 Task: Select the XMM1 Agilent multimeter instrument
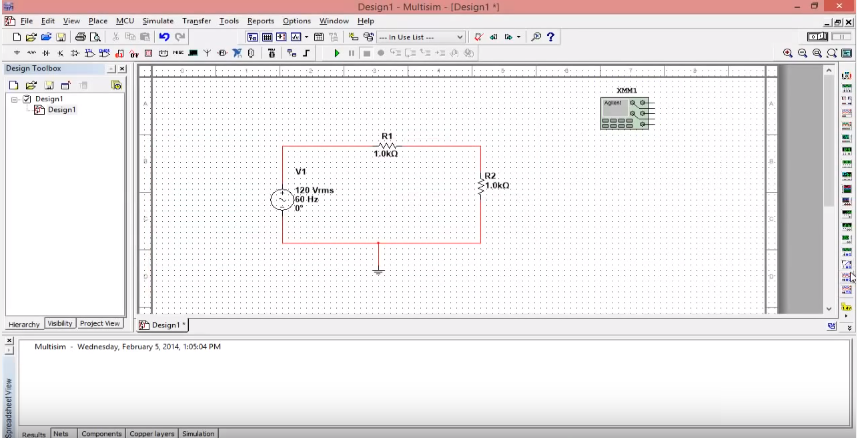pos(625,113)
